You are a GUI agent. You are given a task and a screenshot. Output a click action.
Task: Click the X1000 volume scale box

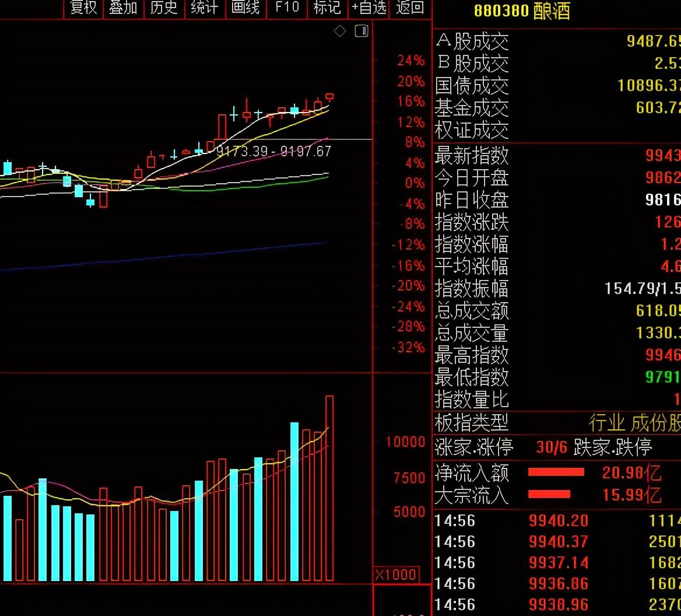pyautogui.click(x=396, y=575)
